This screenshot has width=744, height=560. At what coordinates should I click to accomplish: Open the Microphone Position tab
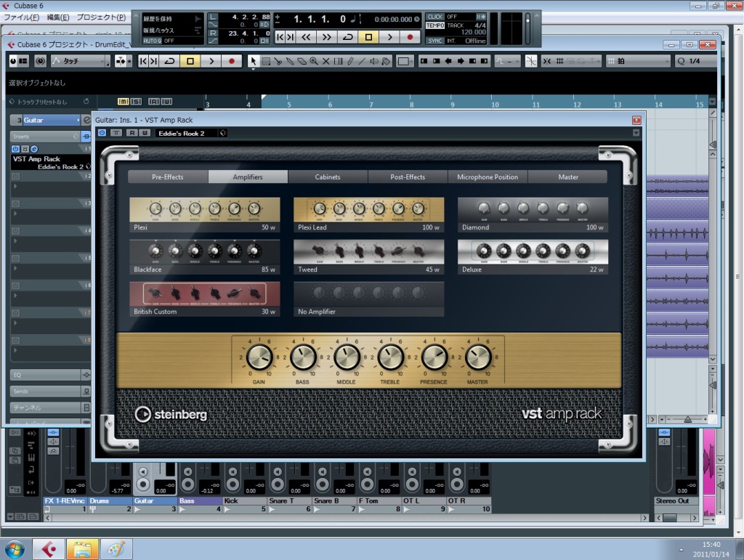click(x=488, y=176)
